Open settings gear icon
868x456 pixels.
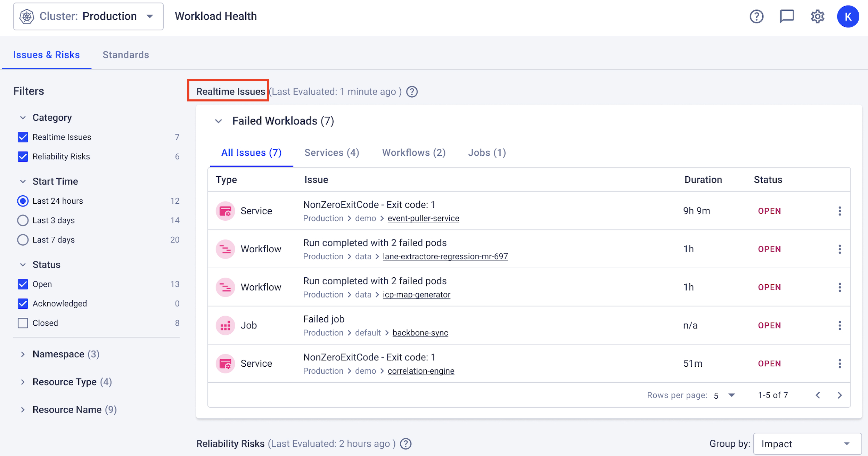pyautogui.click(x=817, y=16)
